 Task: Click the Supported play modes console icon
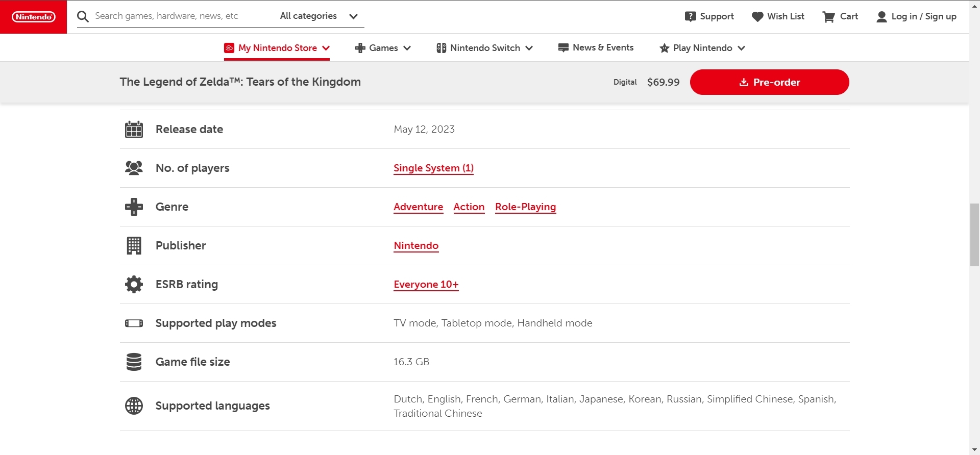point(134,323)
